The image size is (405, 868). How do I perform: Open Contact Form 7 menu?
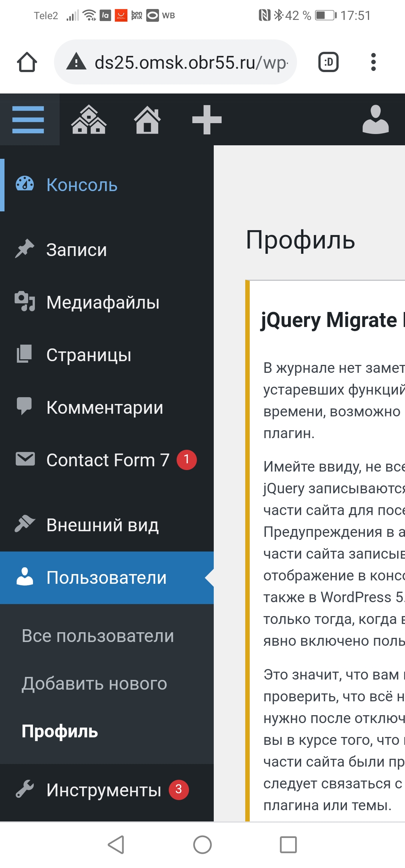click(108, 460)
